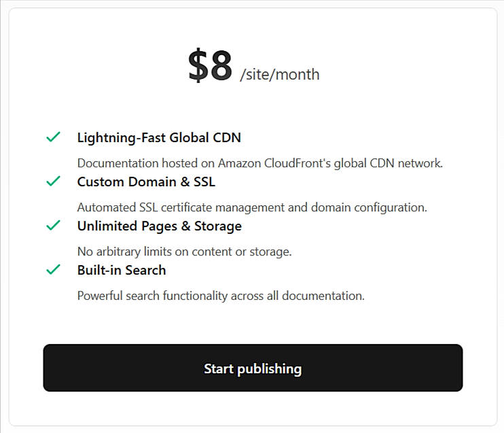
Task: Select the checkmark for Unlimited Pages & Storage
Action: click(x=54, y=226)
